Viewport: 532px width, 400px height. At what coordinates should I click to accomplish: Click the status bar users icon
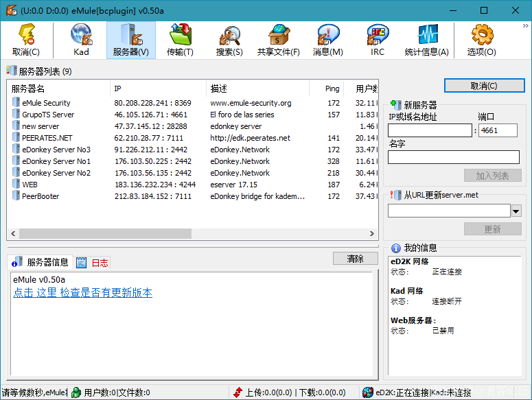pyautogui.click(x=76, y=392)
